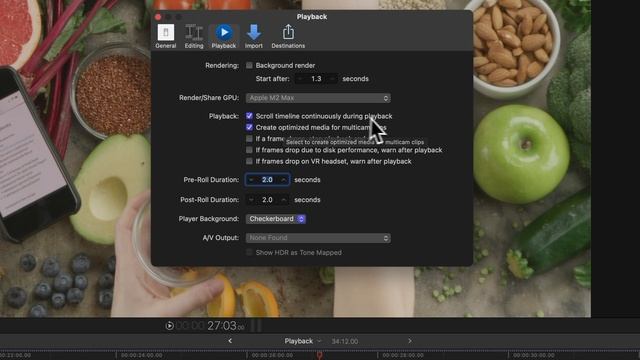Screen dimensions: 640x360
Task: Click the play button beside the timecode
Action: [169, 326]
